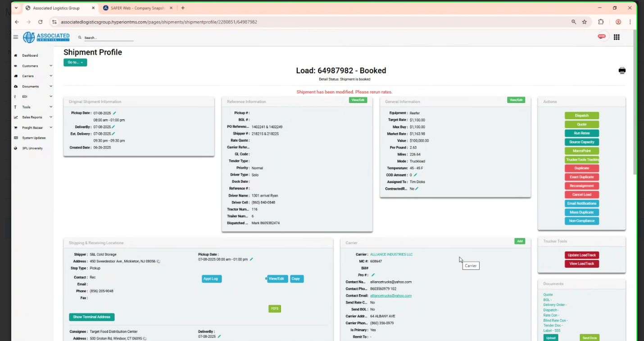This screenshot has height=341, width=644.
Task: View site information in address bar
Action: [x=54, y=22]
